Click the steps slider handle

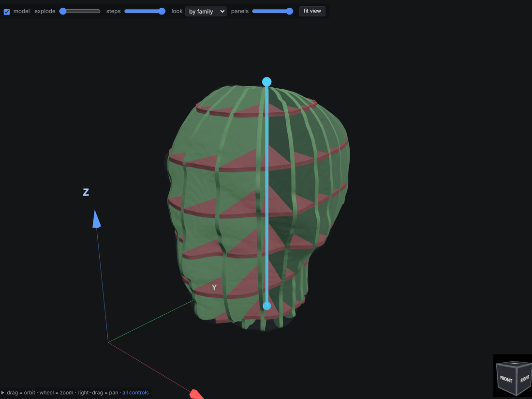(162, 11)
